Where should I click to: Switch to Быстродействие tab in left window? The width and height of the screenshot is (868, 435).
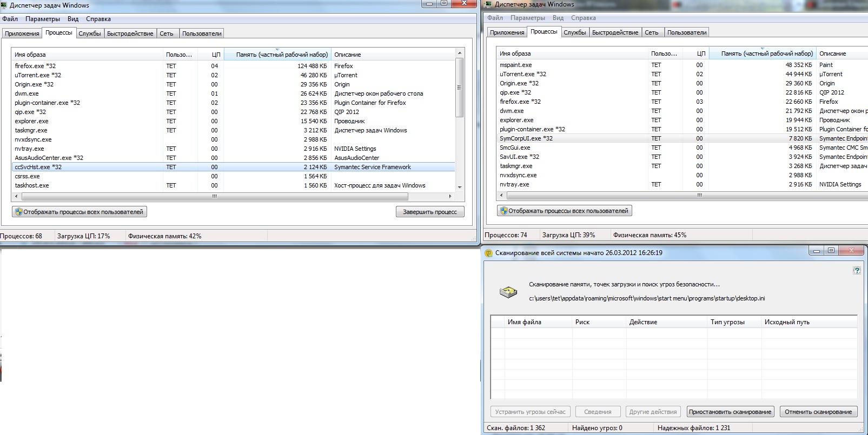pyautogui.click(x=130, y=34)
